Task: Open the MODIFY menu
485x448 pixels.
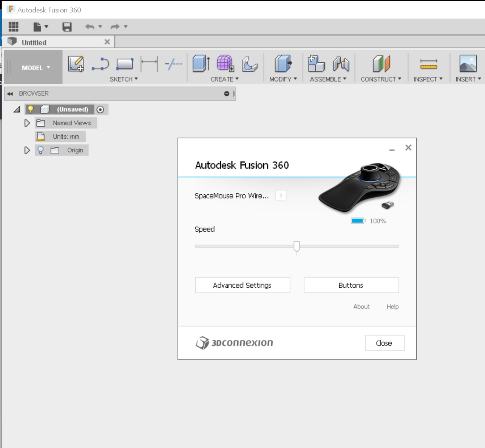Action: point(283,79)
